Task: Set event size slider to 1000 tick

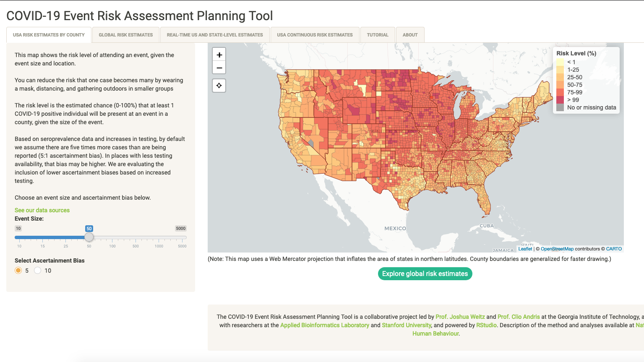Action: (x=159, y=237)
